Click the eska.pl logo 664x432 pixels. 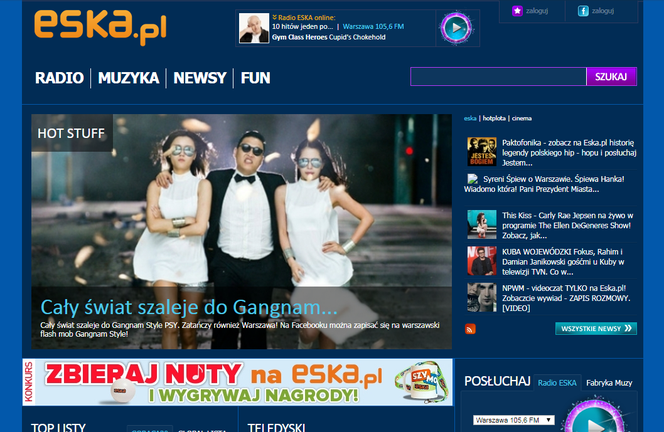(x=100, y=28)
